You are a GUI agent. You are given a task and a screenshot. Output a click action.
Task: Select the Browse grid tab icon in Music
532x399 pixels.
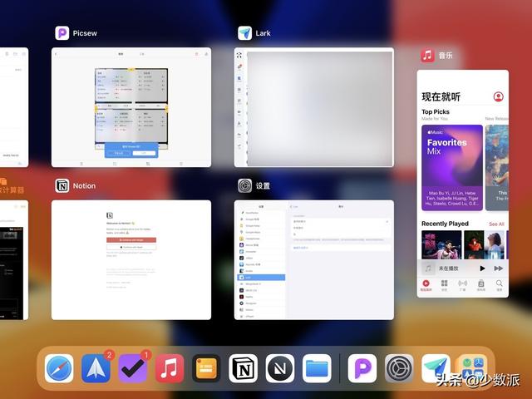click(x=444, y=285)
